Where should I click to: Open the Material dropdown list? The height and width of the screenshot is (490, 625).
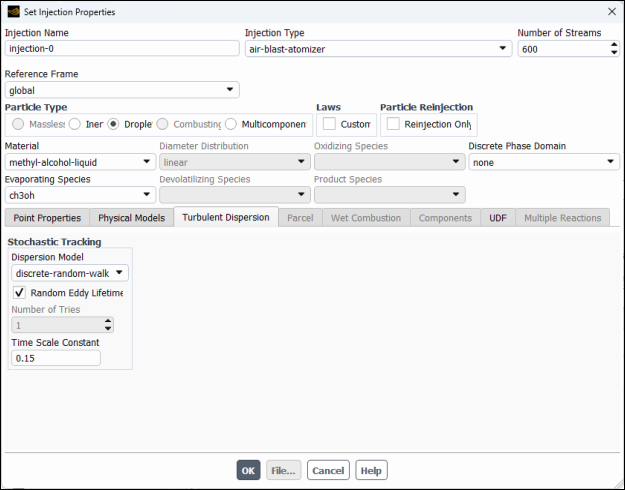[x=79, y=162]
